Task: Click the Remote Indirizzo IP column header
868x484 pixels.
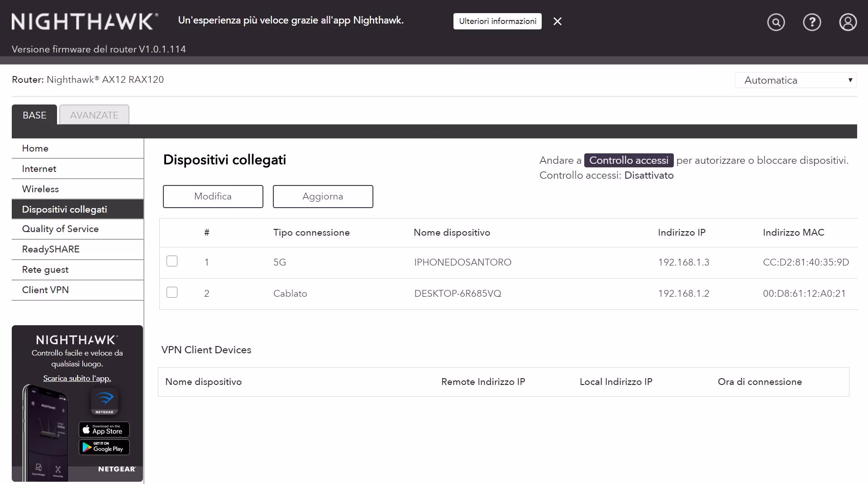Action: [x=483, y=382]
